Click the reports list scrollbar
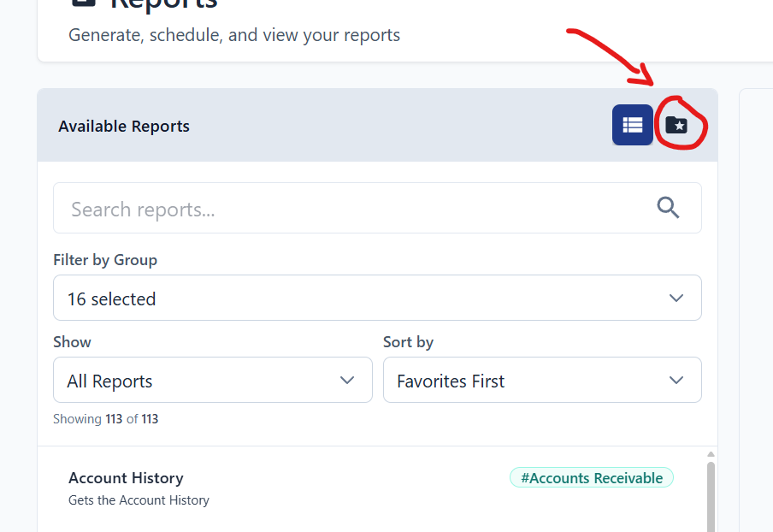Image resolution: width=773 pixels, height=532 pixels. tap(709, 496)
